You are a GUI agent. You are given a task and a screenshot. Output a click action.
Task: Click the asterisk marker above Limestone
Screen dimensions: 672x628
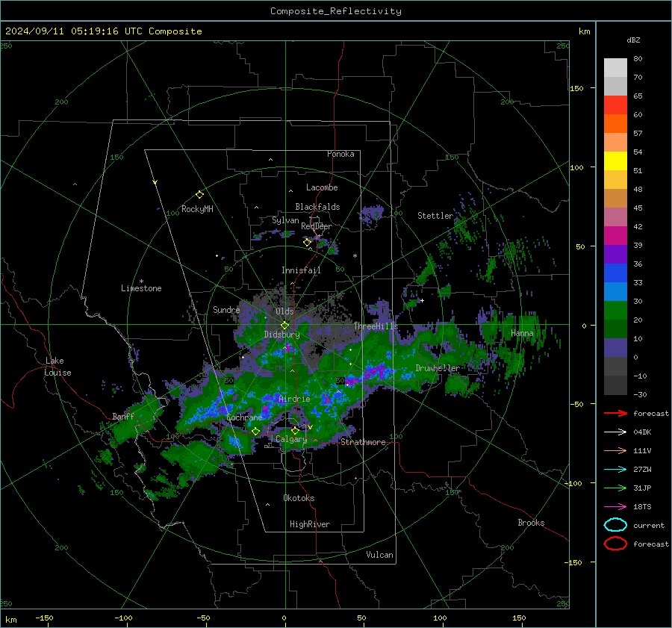(141, 282)
